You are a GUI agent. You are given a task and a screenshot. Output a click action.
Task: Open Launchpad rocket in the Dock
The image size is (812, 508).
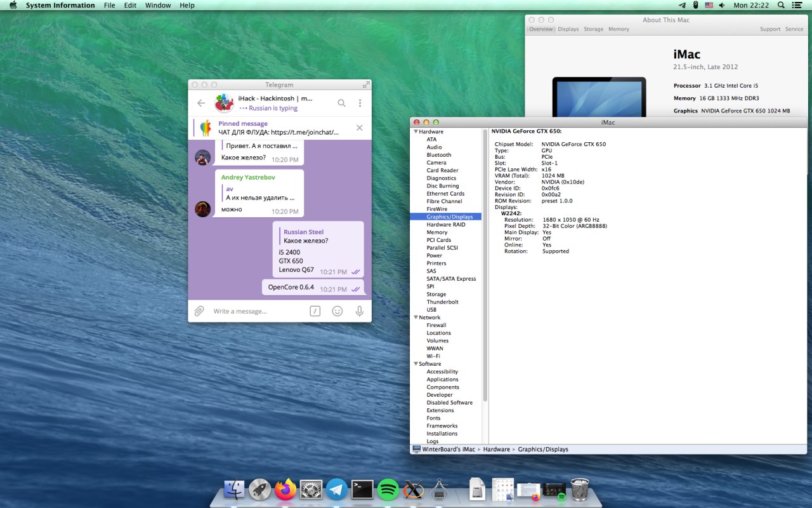click(x=259, y=490)
